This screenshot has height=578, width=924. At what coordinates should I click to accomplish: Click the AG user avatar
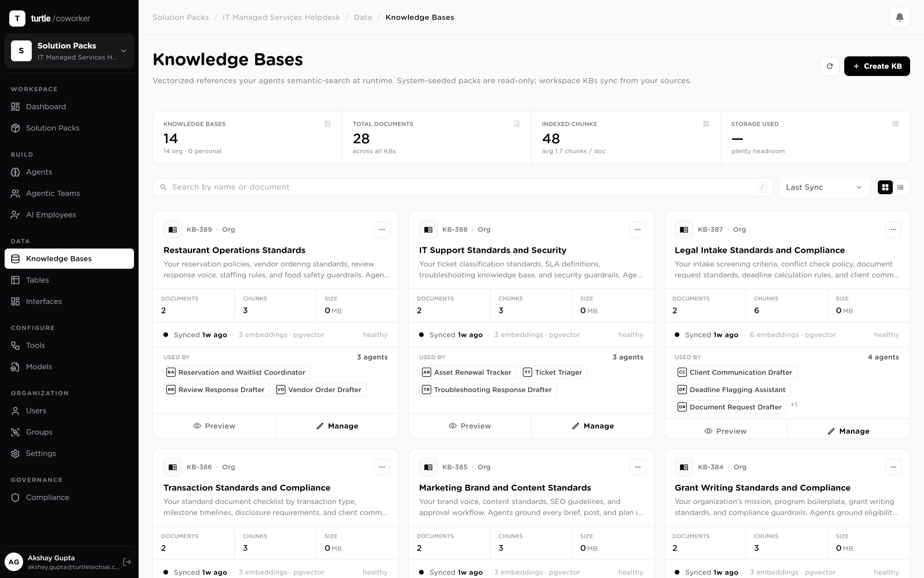pos(14,562)
